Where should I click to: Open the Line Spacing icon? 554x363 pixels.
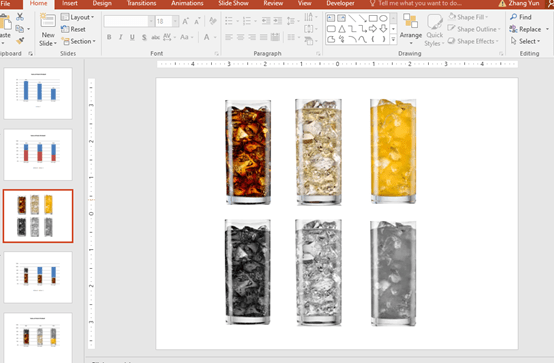(291, 21)
